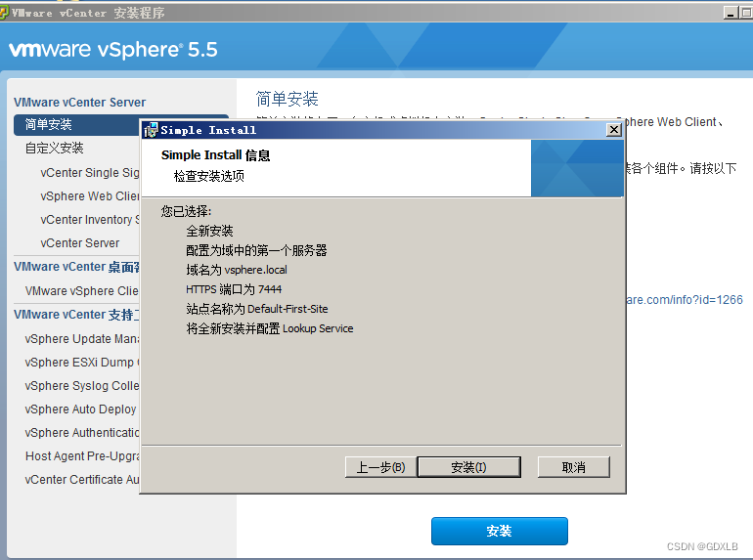Viewport: 753px width, 560px height.
Task: Go back with the 上一步(B) button
Action: click(380, 467)
